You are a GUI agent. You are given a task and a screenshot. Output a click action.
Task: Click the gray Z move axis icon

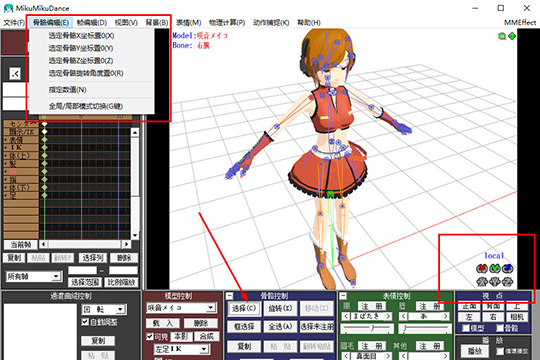(x=508, y=282)
